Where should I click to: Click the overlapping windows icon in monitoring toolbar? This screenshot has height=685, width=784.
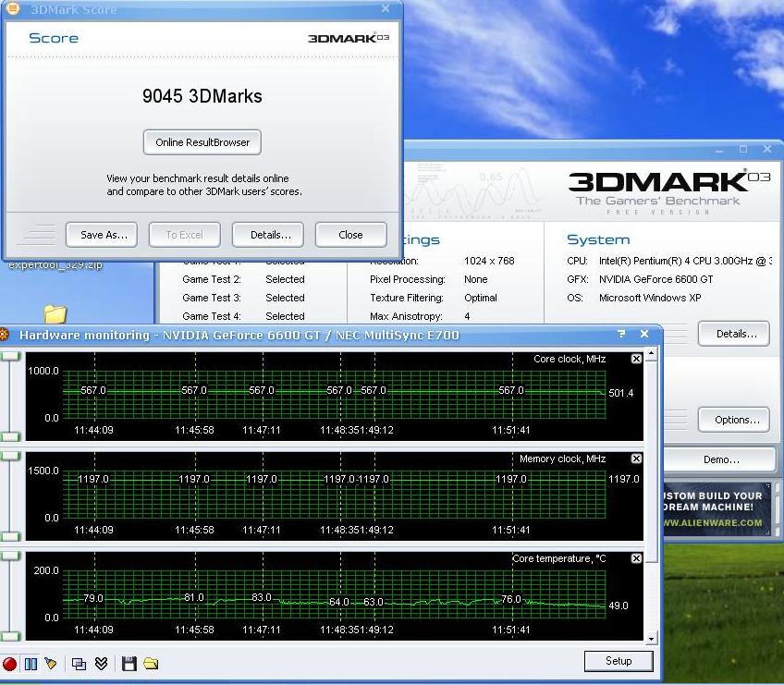[79, 664]
